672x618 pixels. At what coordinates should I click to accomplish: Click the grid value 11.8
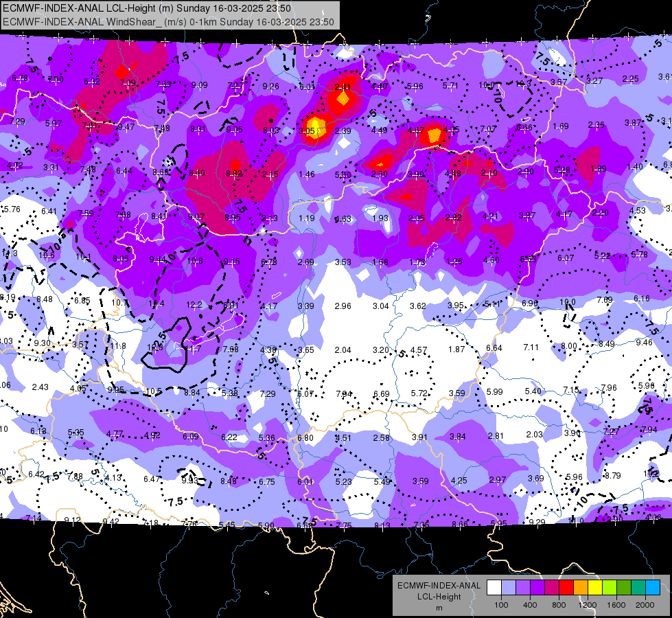point(118,346)
